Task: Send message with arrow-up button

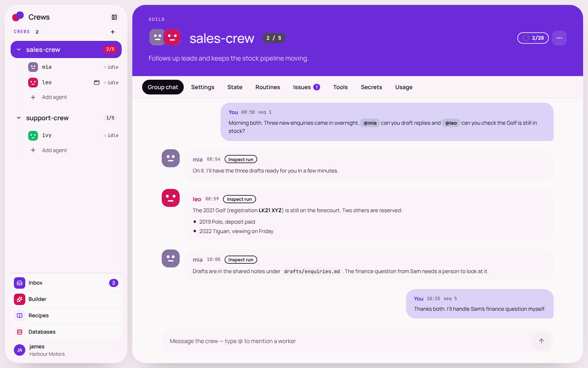Action: [541, 341]
